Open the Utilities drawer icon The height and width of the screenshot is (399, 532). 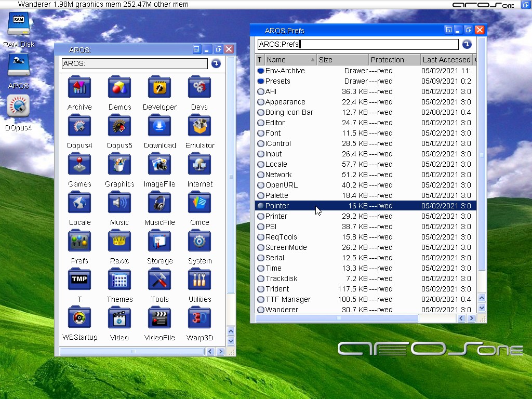(x=199, y=280)
